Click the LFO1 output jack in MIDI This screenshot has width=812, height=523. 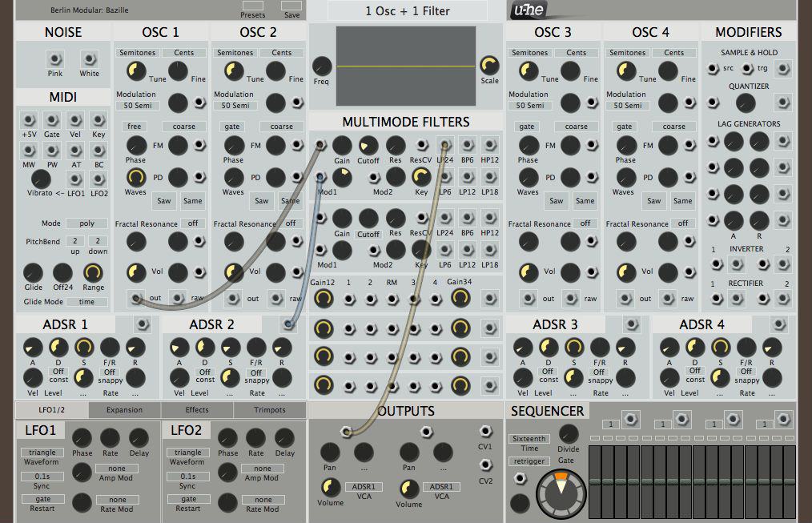click(x=75, y=179)
